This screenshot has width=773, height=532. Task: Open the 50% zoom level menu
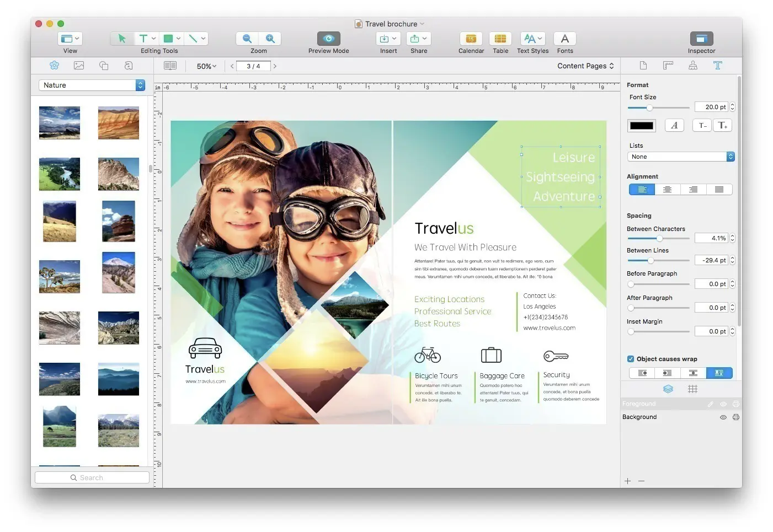point(205,66)
